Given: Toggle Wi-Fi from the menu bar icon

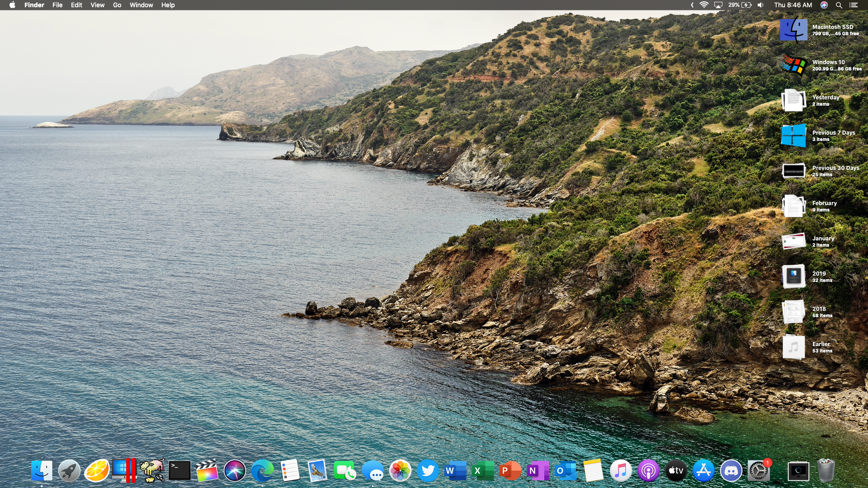Looking at the screenshot, I should tap(704, 5).
